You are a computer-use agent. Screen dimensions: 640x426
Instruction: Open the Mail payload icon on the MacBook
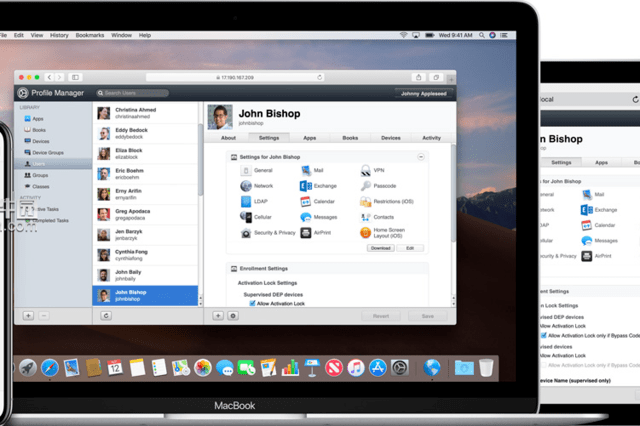coord(306,171)
